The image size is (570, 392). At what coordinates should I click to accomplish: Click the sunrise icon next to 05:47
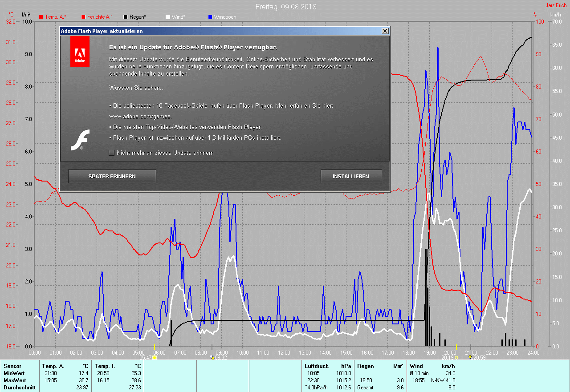click(155, 357)
